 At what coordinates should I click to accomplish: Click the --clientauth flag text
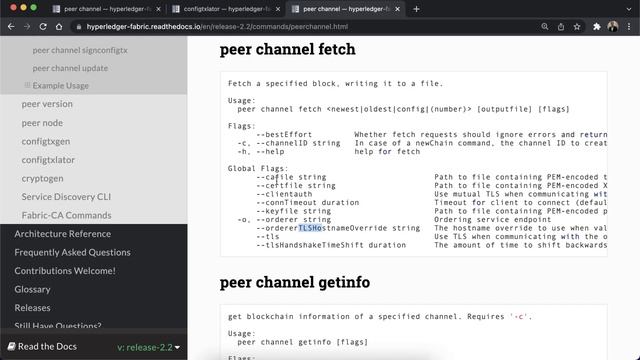(284, 194)
